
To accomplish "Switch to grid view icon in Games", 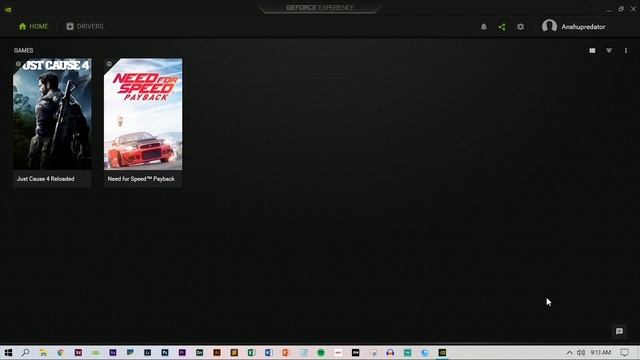I will click(592, 51).
